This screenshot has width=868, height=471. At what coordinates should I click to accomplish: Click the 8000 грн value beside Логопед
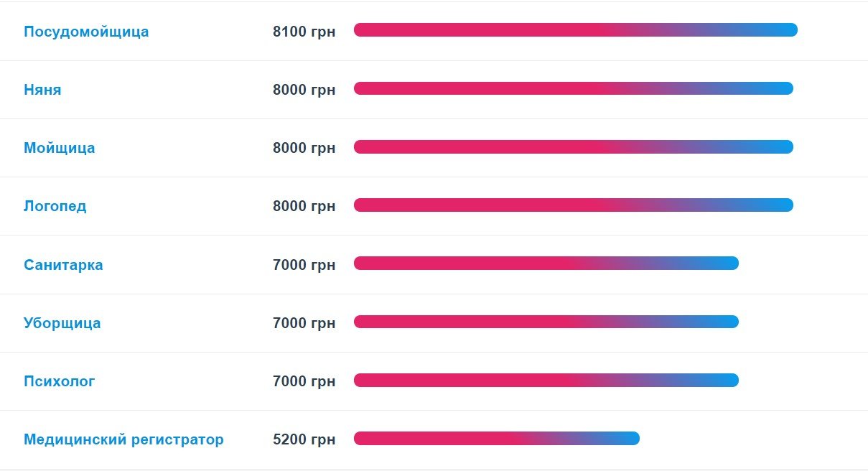click(x=304, y=206)
